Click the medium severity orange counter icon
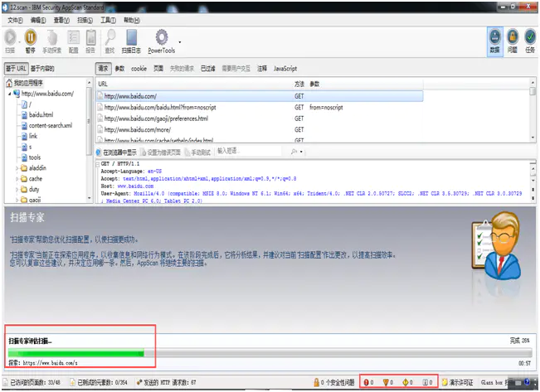540x392 pixels. click(x=386, y=382)
